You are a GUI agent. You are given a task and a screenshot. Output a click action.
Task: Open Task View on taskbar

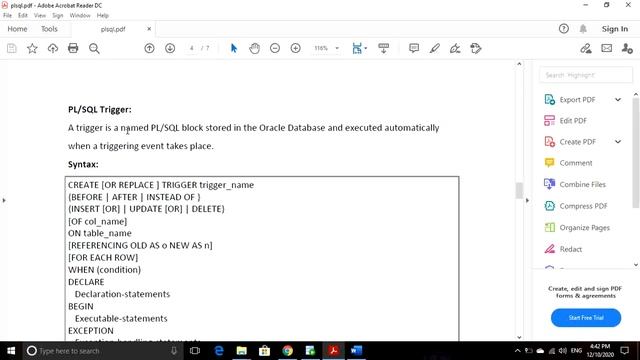click(195, 351)
